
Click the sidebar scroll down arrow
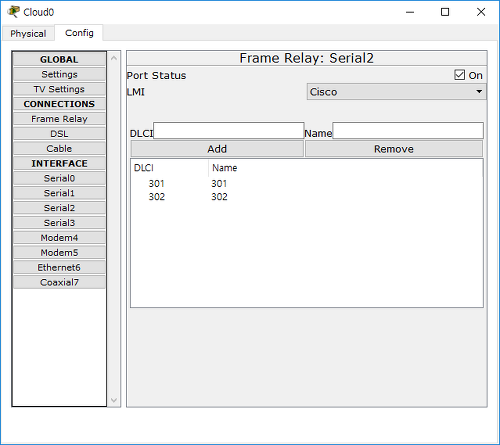pyautogui.click(x=114, y=400)
